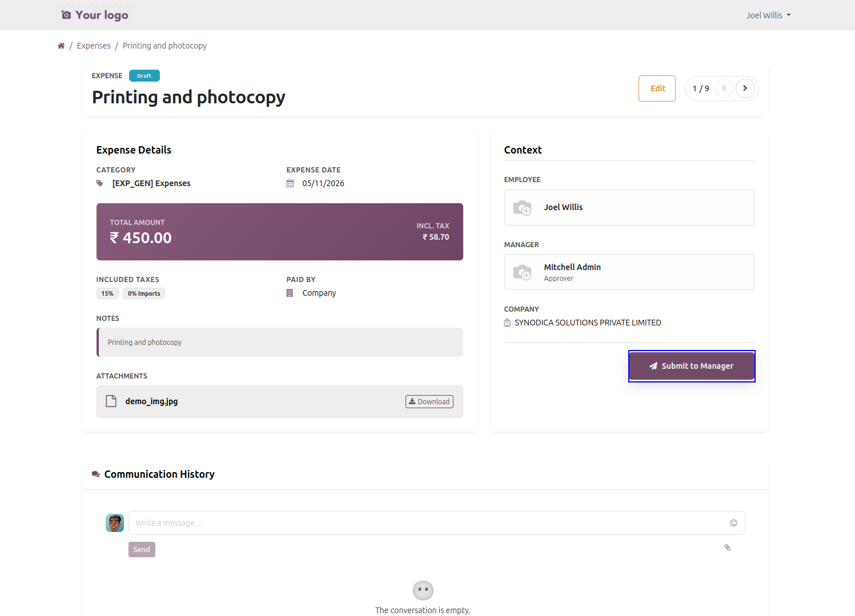Go to next expense with right chevron
The image size is (855, 616).
[745, 88]
